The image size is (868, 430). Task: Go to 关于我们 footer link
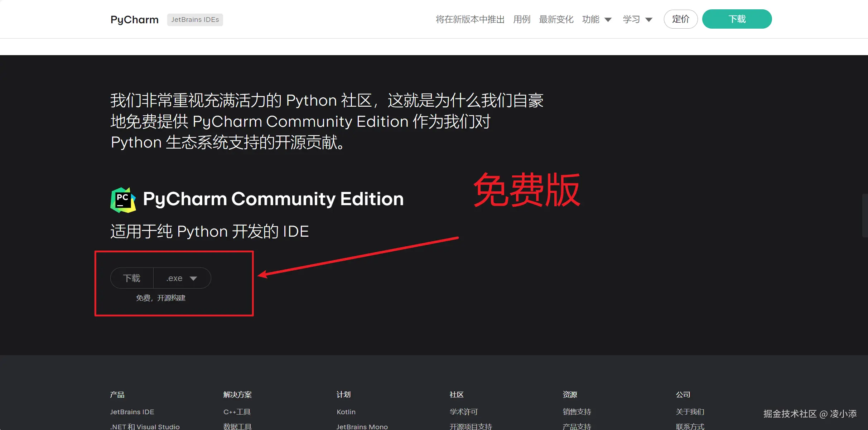click(x=690, y=412)
